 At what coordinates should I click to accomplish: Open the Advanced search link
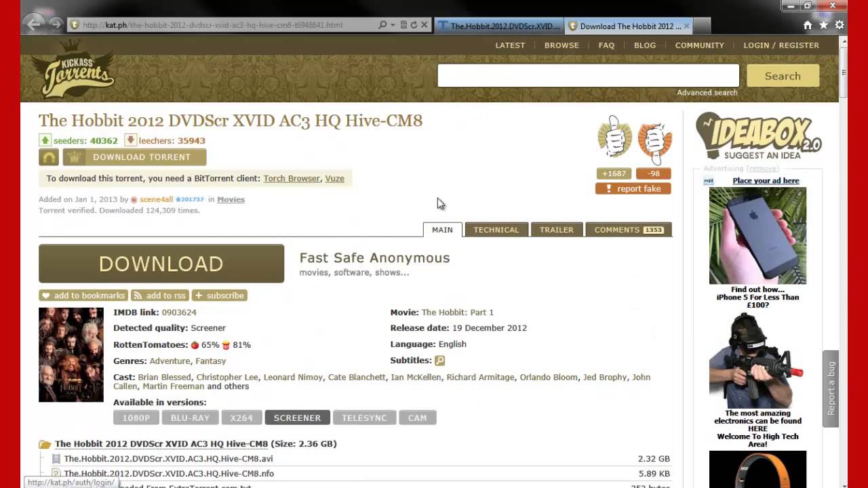[707, 93]
